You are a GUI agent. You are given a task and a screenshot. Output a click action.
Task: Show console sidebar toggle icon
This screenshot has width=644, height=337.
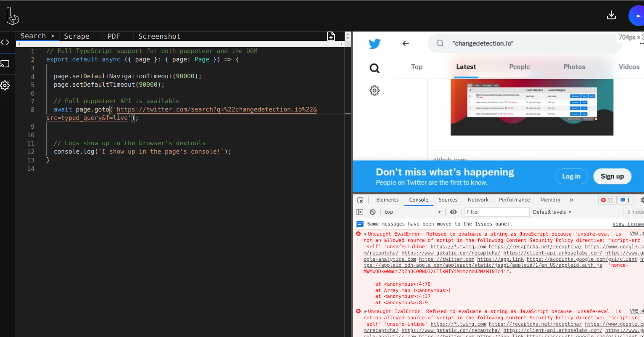(x=360, y=212)
